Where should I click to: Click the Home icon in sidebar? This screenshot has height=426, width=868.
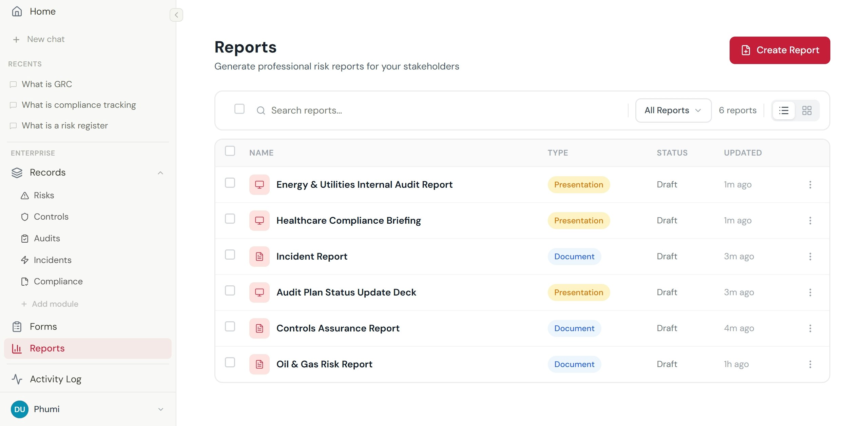point(17,12)
